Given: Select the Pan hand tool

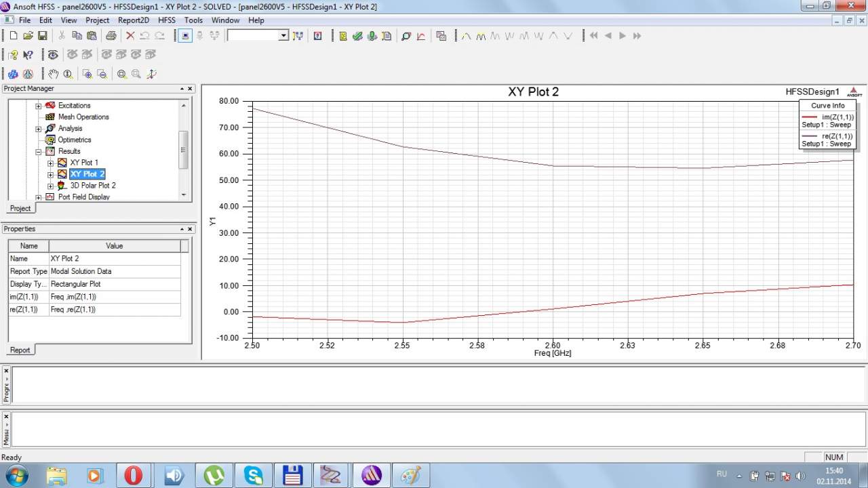Looking at the screenshot, I should tap(54, 74).
